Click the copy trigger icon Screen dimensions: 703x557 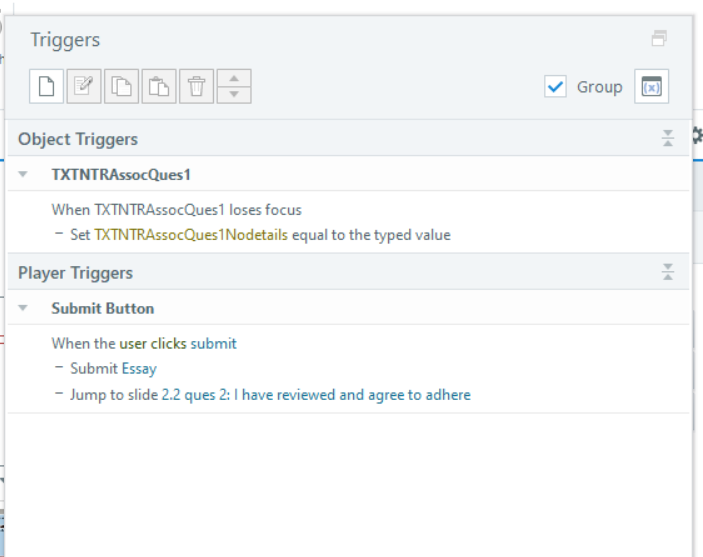click(x=121, y=87)
